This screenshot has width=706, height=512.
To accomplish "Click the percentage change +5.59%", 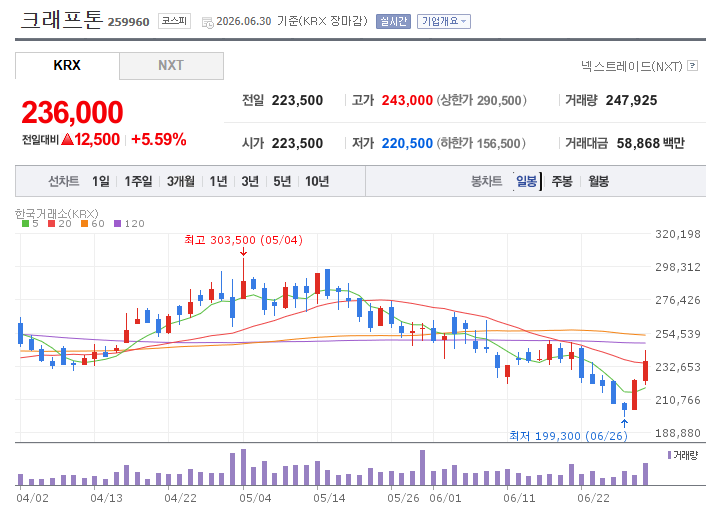I will (158, 140).
